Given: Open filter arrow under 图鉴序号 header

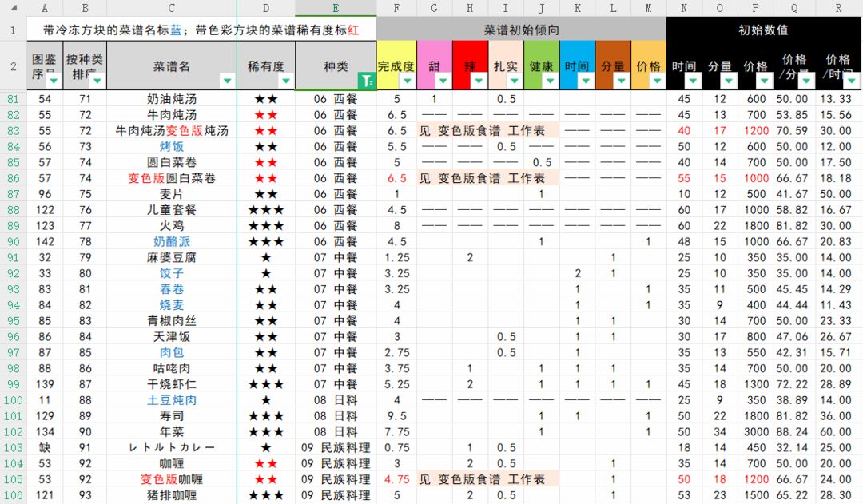Looking at the screenshot, I should tap(54, 81).
